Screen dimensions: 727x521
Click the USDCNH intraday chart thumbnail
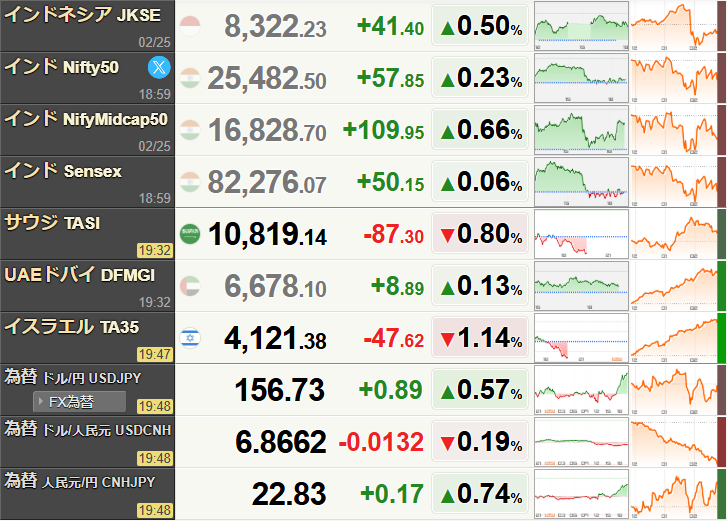[x=581, y=441]
